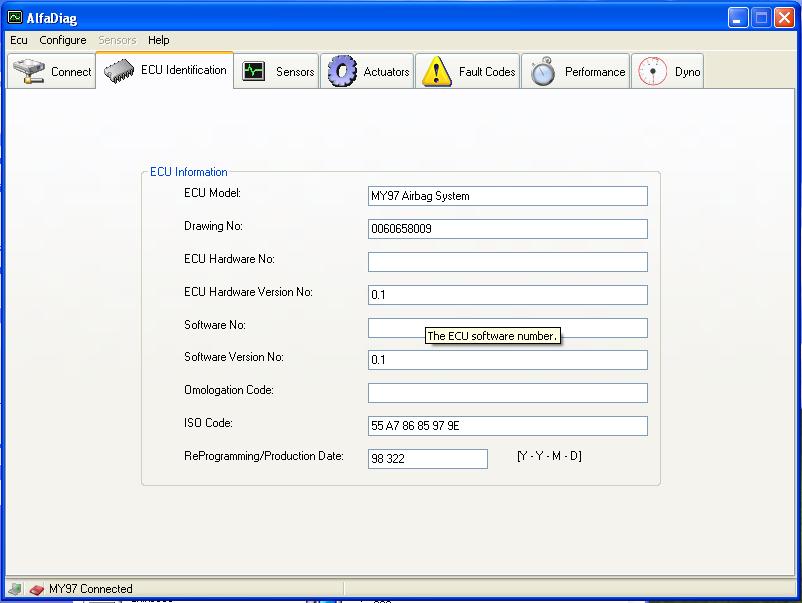Click the ECU Identification chip icon
Screen dimensions: 802x603
[x=119, y=71]
